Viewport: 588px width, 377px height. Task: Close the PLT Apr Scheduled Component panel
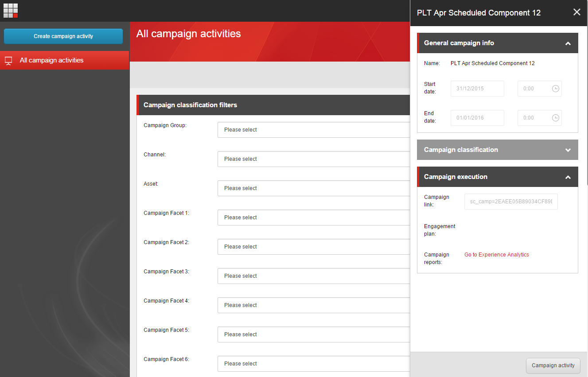click(x=576, y=12)
